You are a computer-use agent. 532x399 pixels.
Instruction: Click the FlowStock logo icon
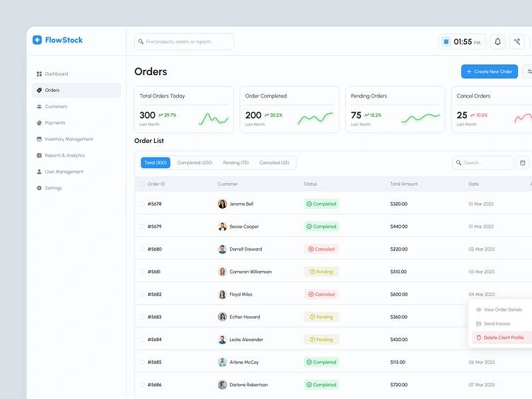[x=37, y=40]
